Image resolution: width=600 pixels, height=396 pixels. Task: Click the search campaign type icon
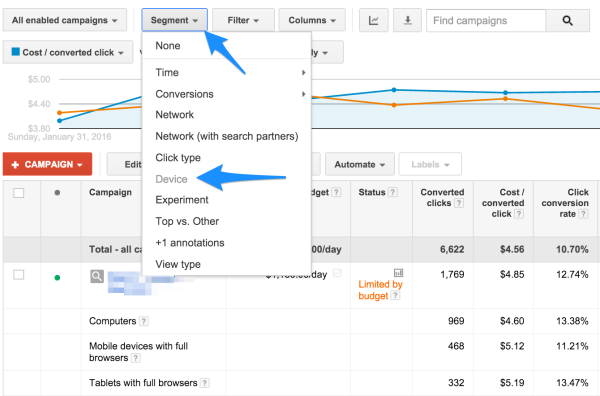pos(97,276)
